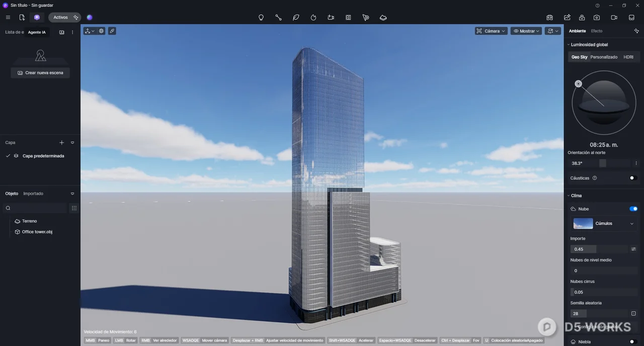Screen dimensions: 644x346
Task: Select the path tool icon
Action: (278, 17)
